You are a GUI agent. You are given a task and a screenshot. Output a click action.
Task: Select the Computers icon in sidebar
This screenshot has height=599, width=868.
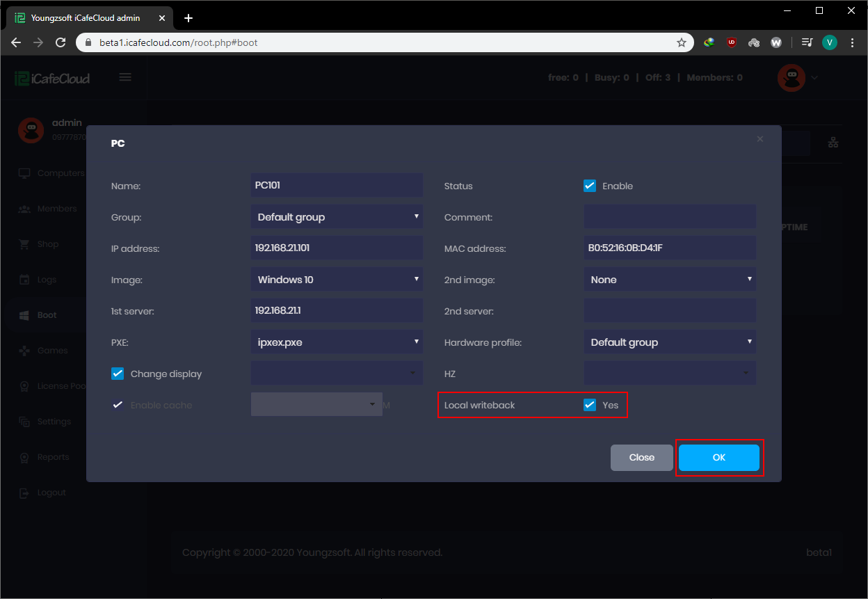tap(24, 173)
